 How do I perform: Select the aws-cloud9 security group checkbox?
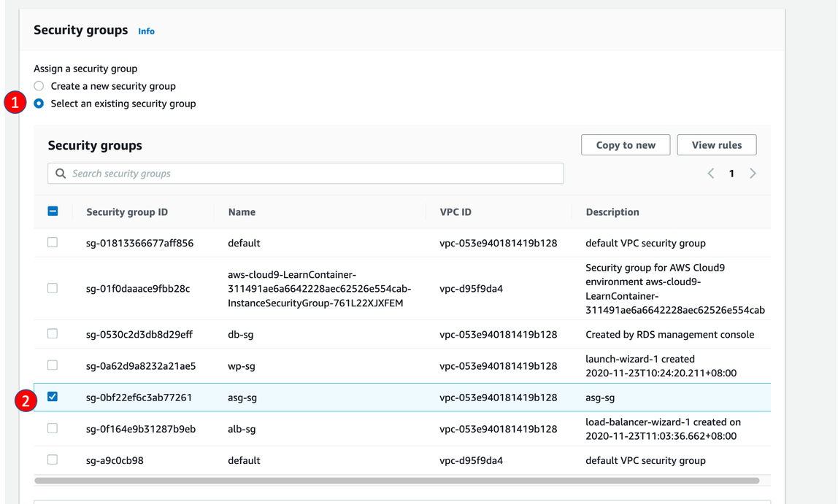[x=53, y=288]
